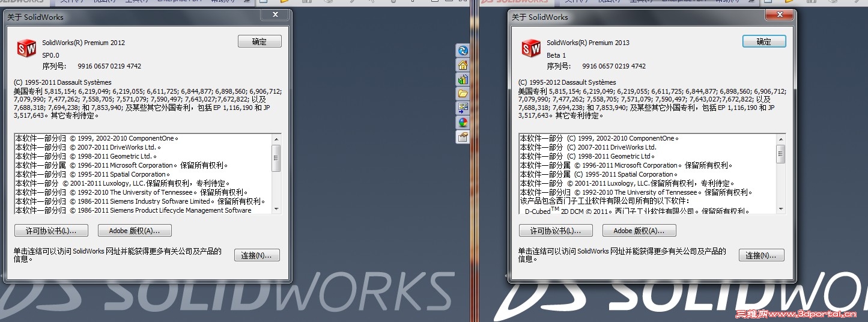Confirm the Premium 2013 dialog with 确定
This screenshot has width=868, height=322.
pos(764,41)
